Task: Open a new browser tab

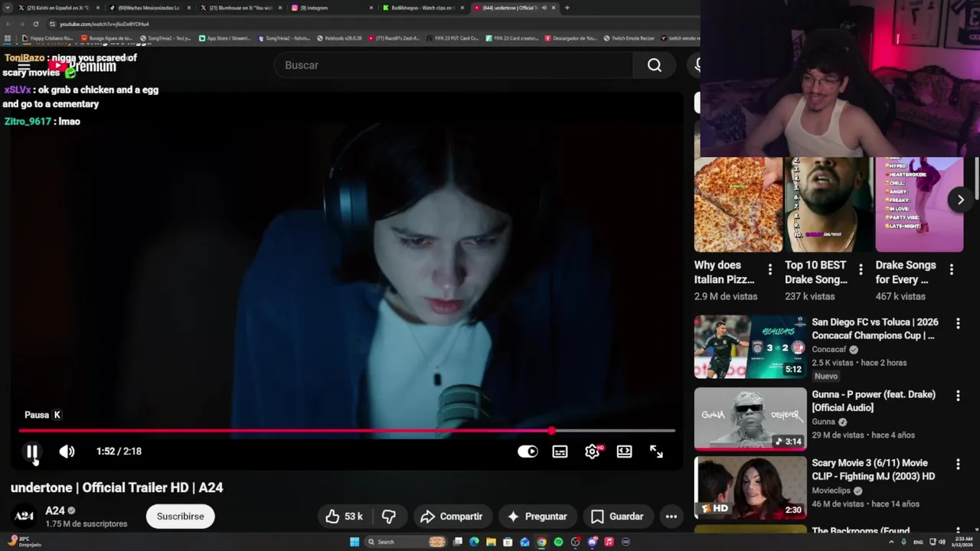Action: 567,8
